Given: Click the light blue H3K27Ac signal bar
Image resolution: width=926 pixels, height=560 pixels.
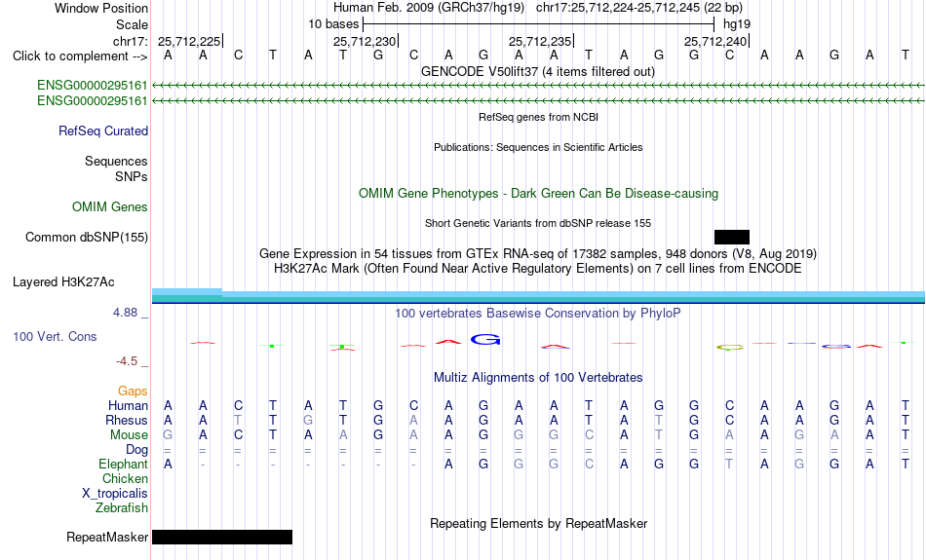Looking at the screenshot, I should tap(538, 297).
